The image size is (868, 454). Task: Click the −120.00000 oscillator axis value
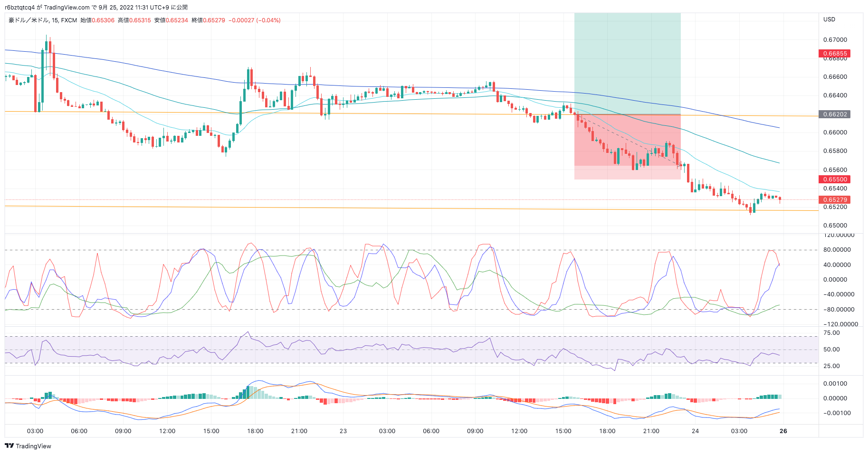pos(840,324)
